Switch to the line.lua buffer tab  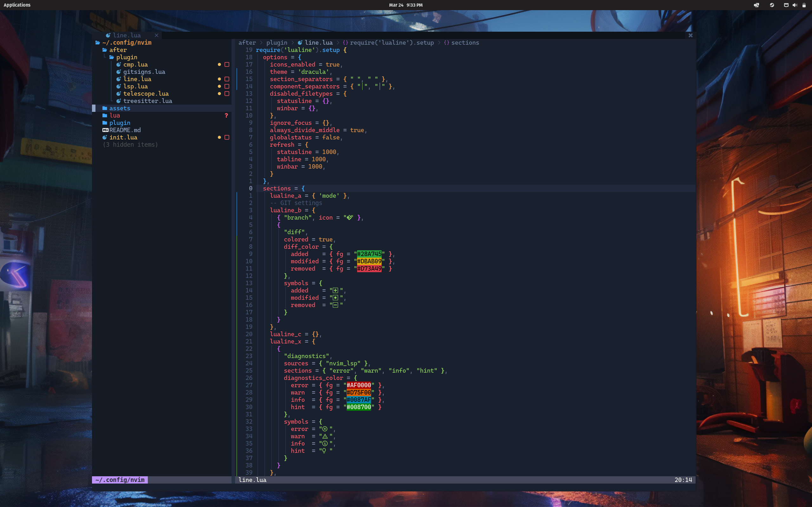click(x=127, y=35)
